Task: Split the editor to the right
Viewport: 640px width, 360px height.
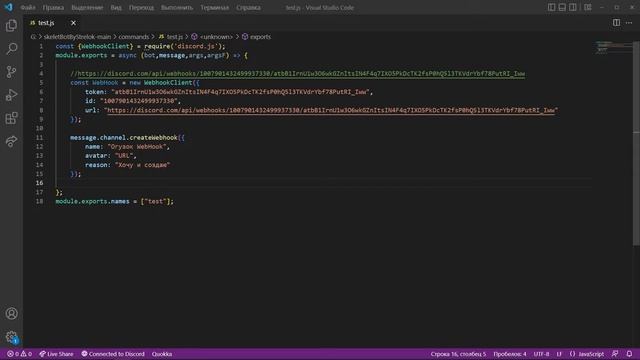Action: [x=616, y=23]
